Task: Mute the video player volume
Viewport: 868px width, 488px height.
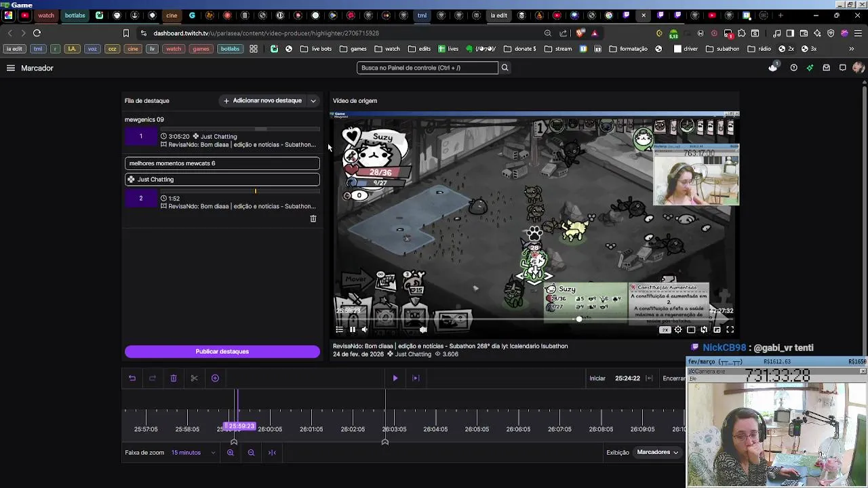Action: [x=365, y=330]
